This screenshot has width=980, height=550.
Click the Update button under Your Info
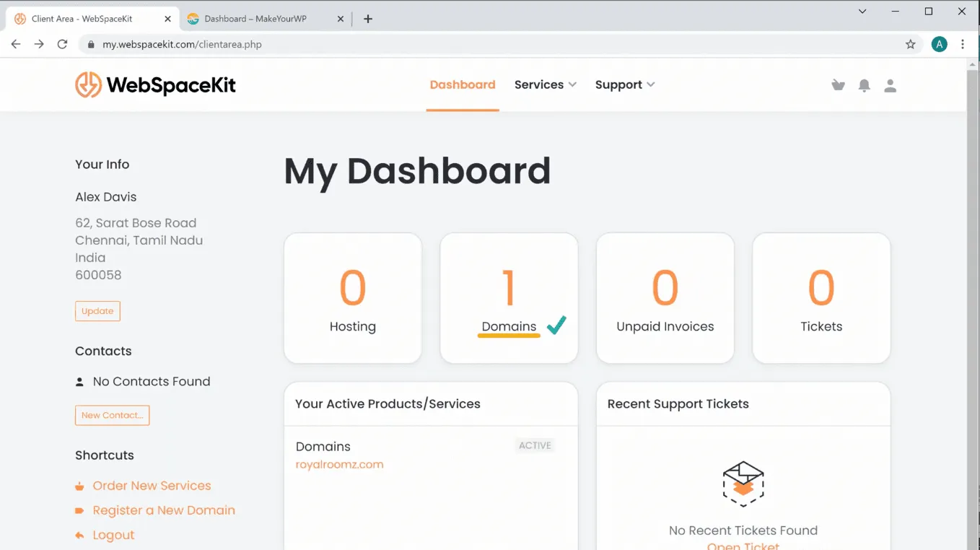click(x=97, y=311)
